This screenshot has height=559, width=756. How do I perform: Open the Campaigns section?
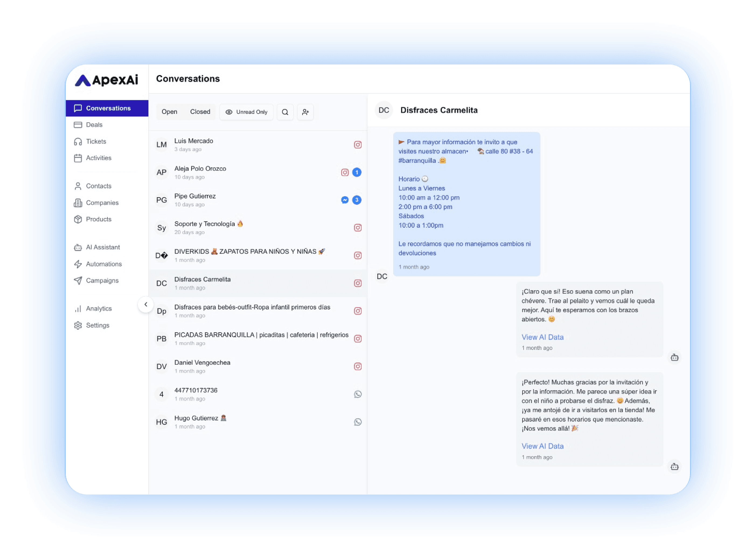click(x=102, y=280)
